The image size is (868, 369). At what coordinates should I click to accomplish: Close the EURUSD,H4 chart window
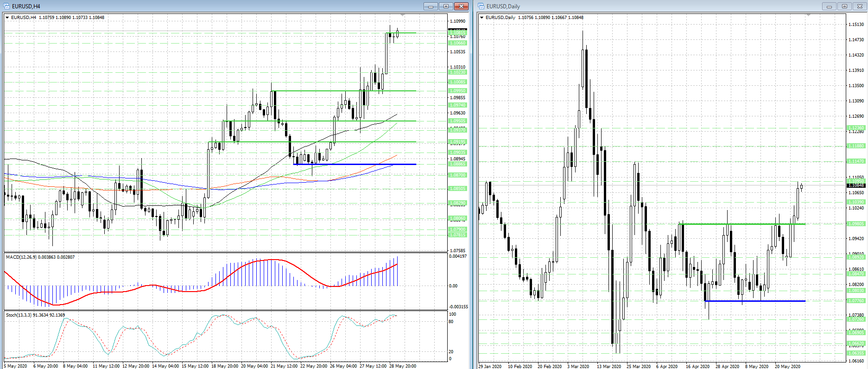(x=461, y=6)
